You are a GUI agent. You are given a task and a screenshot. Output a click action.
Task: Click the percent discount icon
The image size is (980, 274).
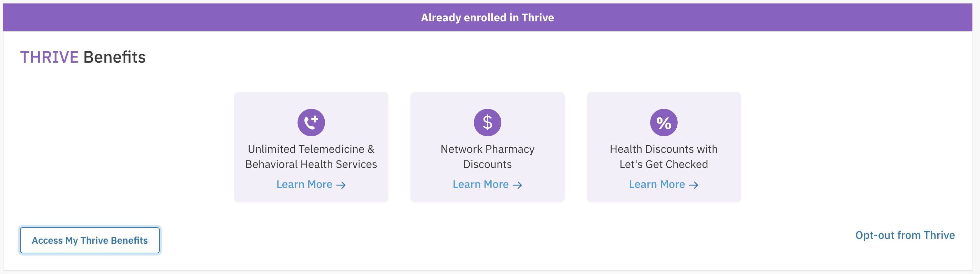point(664,123)
